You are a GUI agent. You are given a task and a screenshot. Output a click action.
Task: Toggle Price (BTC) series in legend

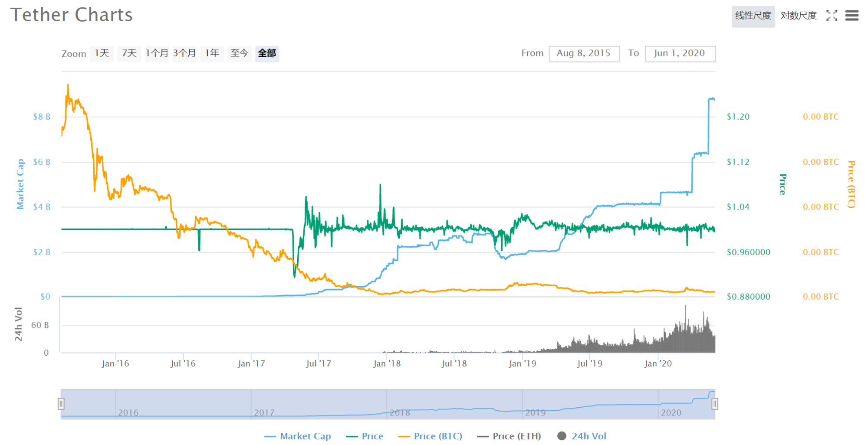431,436
